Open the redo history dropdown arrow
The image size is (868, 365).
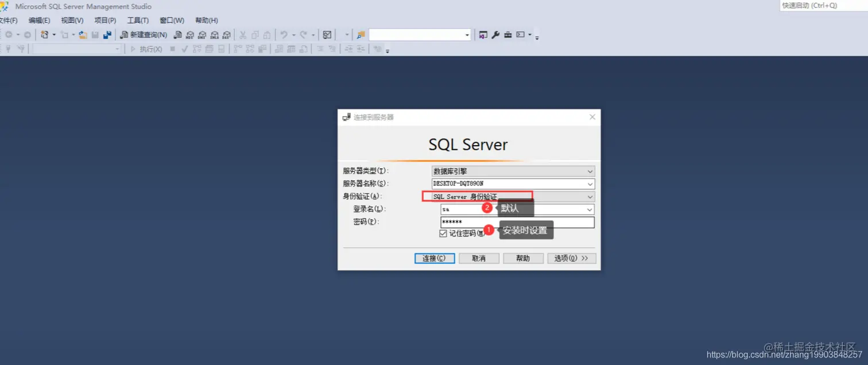tap(313, 35)
